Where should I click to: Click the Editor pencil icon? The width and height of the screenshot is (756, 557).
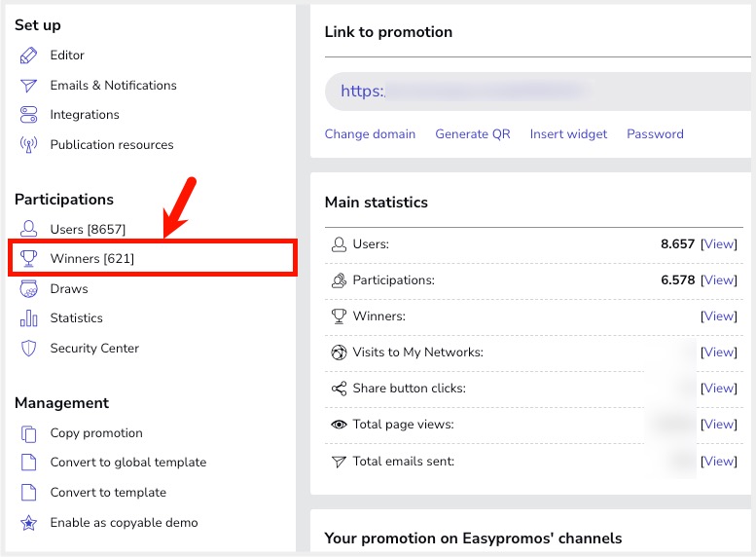[x=29, y=56]
